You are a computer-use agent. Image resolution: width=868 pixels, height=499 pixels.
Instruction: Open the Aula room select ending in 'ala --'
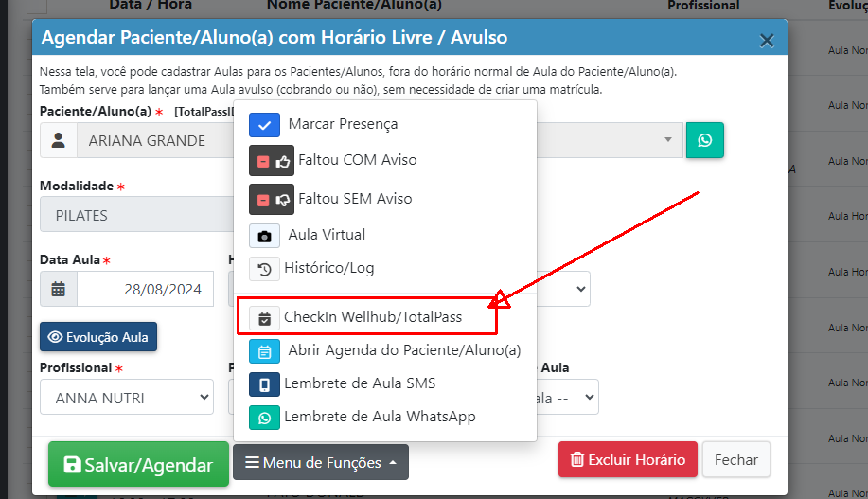567,397
